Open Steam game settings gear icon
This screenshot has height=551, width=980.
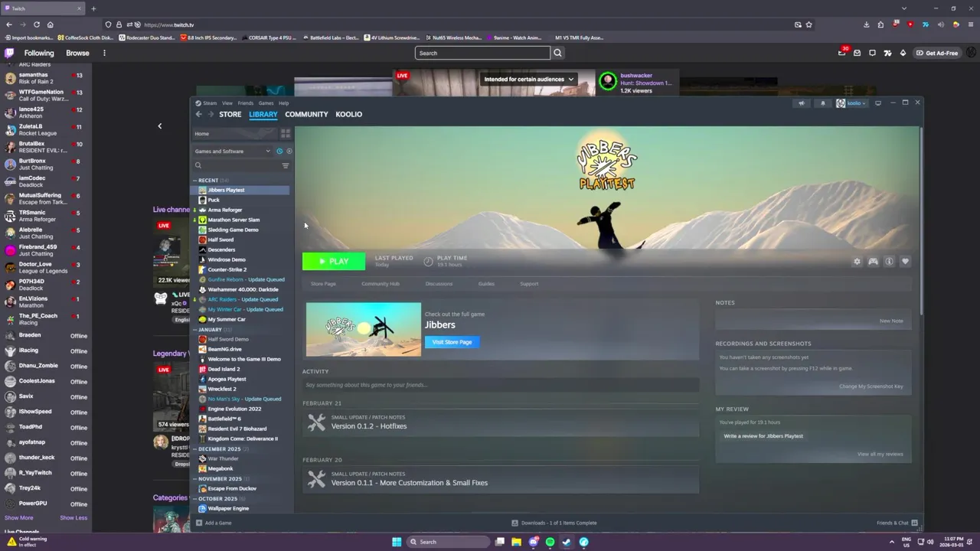point(857,262)
